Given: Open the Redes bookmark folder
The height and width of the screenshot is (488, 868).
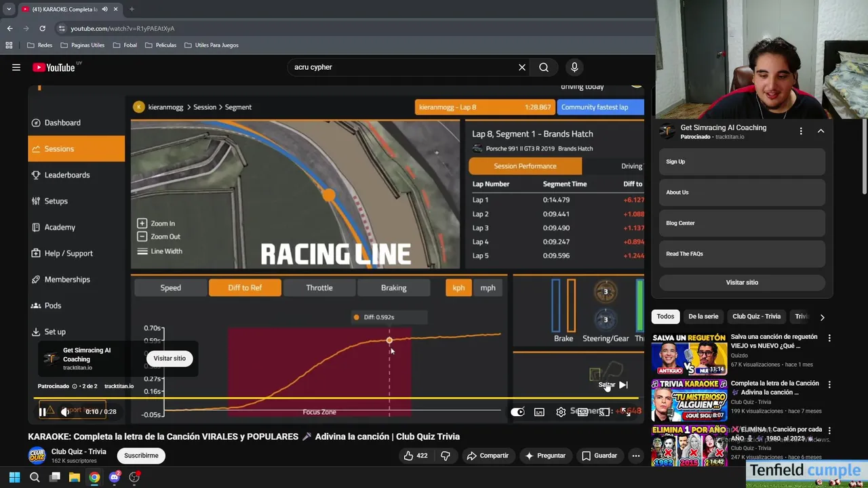Looking at the screenshot, I should pyautogui.click(x=40, y=45).
